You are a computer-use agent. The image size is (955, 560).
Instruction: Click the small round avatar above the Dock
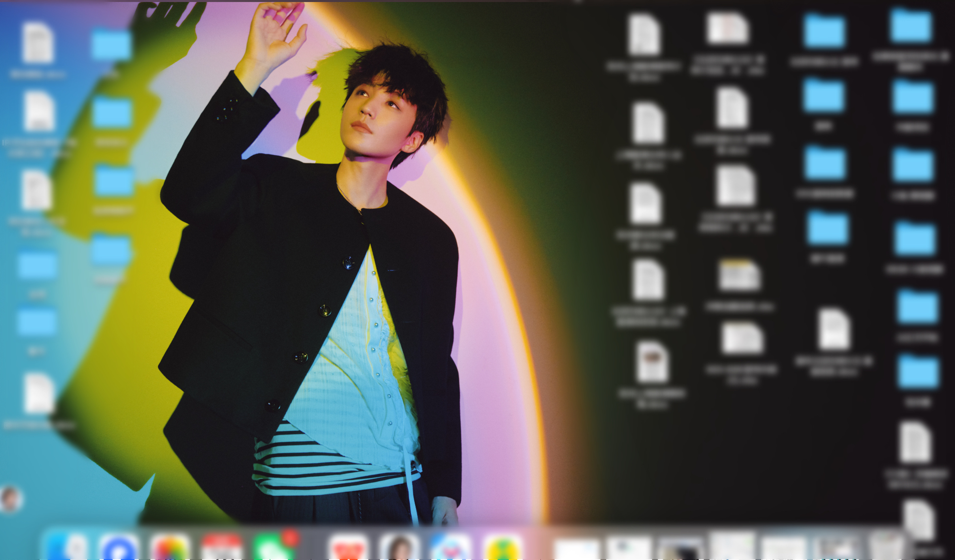pyautogui.click(x=11, y=499)
